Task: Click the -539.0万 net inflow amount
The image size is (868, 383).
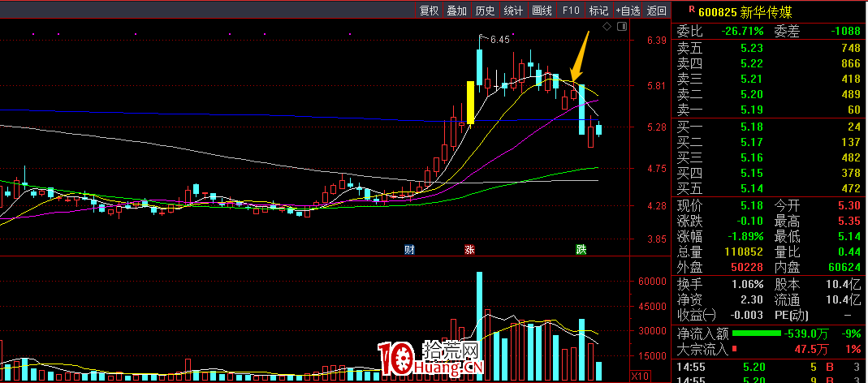Action: coord(806,334)
